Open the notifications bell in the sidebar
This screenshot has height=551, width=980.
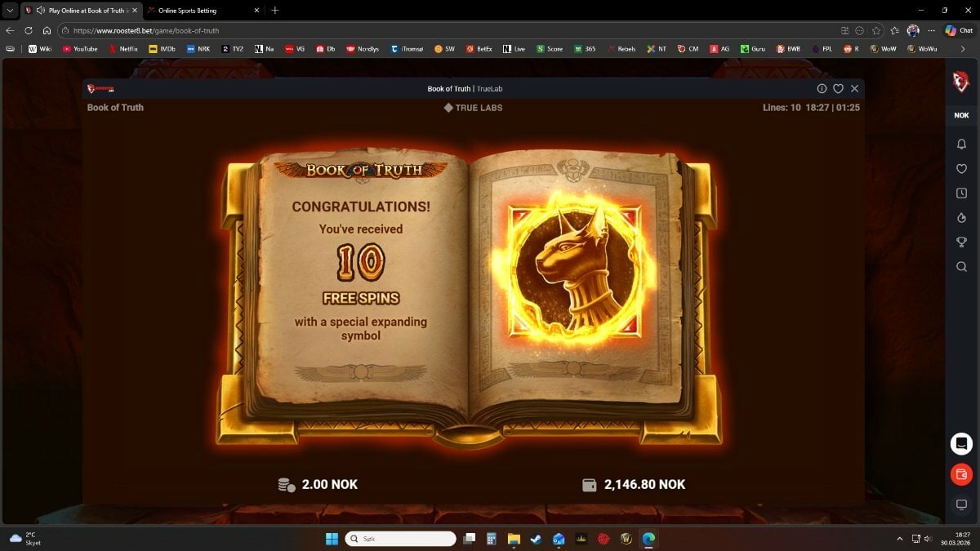961,144
